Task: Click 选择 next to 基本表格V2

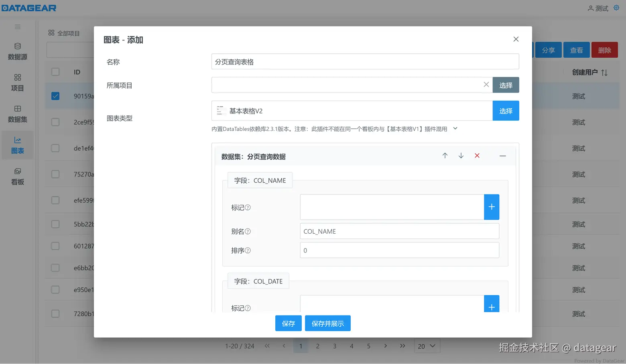Action: pos(506,111)
